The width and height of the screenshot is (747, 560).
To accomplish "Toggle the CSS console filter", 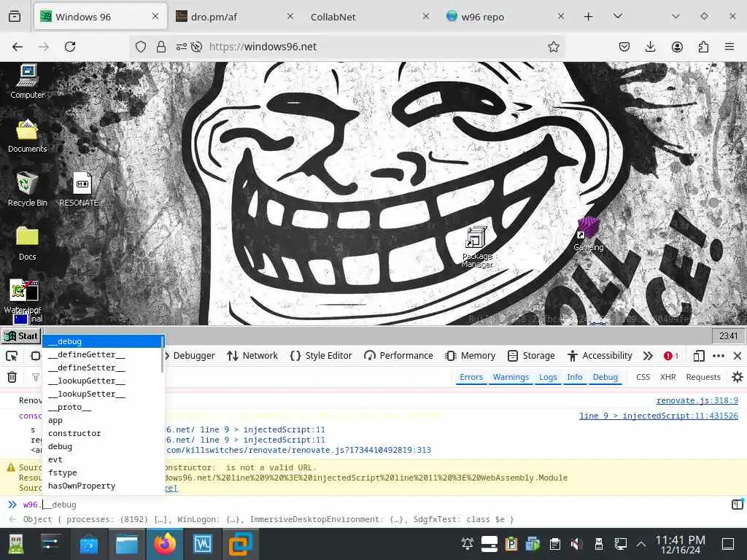I will coord(643,377).
